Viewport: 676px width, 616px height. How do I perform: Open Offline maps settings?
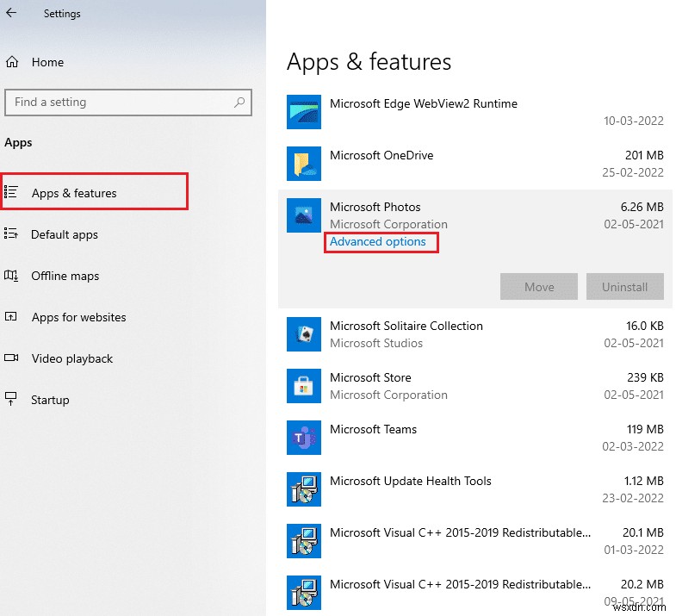pyautogui.click(x=65, y=276)
